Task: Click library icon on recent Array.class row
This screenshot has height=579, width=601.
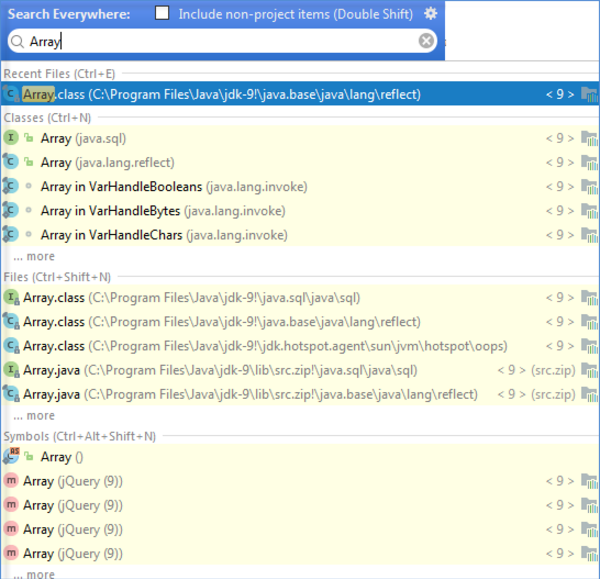Action: tap(589, 94)
